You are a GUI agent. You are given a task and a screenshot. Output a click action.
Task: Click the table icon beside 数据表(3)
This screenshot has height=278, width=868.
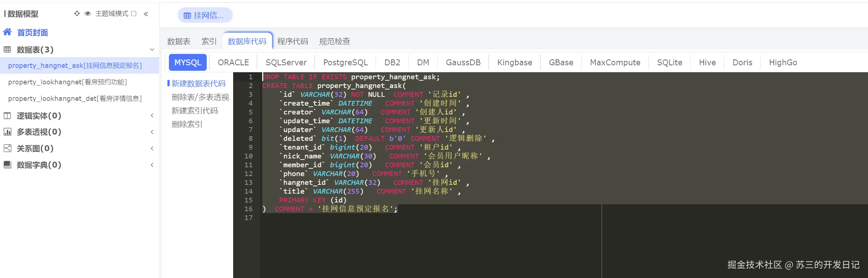click(x=7, y=50)
